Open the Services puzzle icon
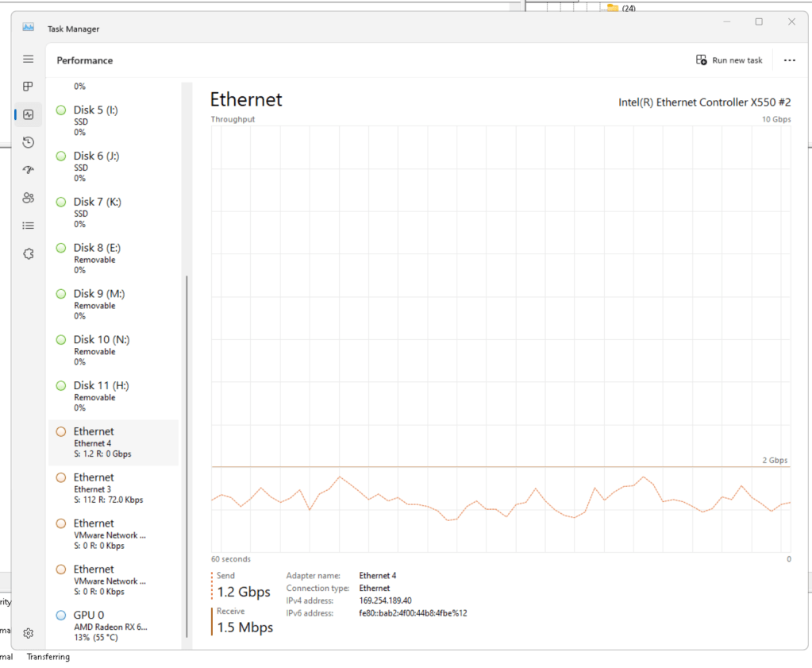Screen dimensions: 812x668 click(x=29, y=253)
